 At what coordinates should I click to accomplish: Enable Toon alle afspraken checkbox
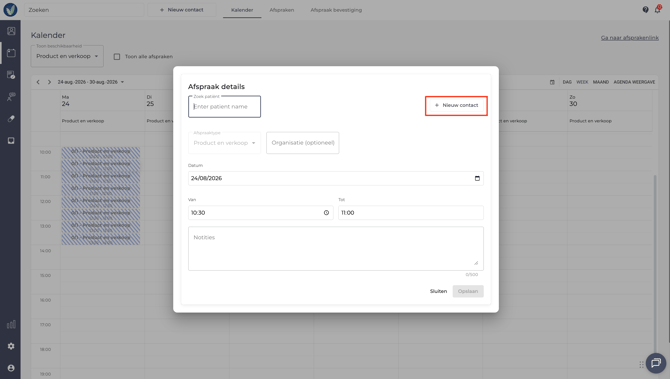click(x=117, y=56)
